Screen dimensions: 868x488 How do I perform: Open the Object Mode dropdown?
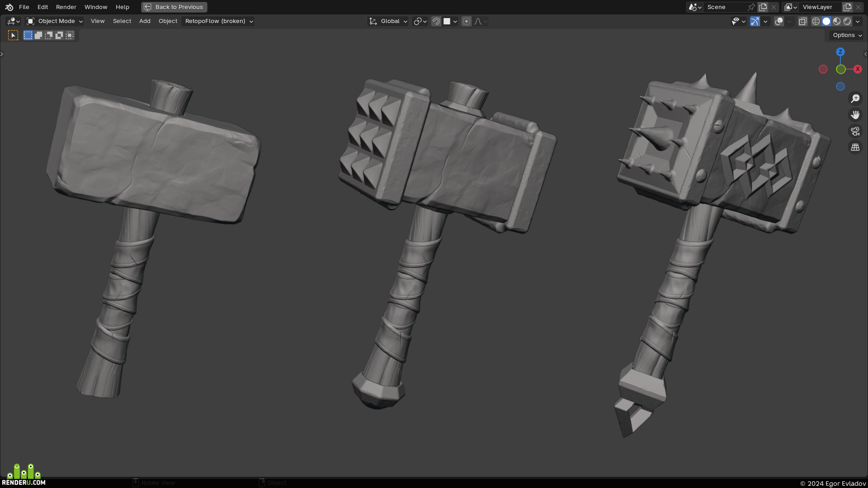tap(55, 21)
